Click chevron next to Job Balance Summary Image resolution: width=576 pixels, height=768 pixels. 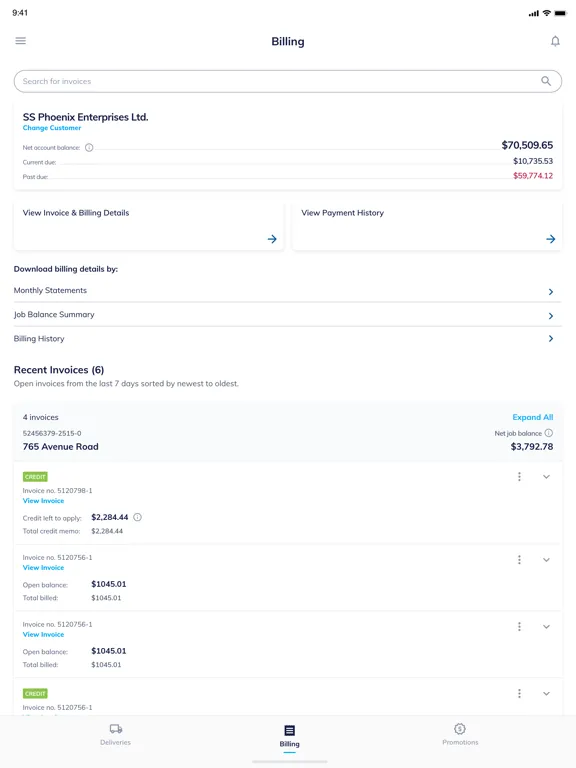551,316
